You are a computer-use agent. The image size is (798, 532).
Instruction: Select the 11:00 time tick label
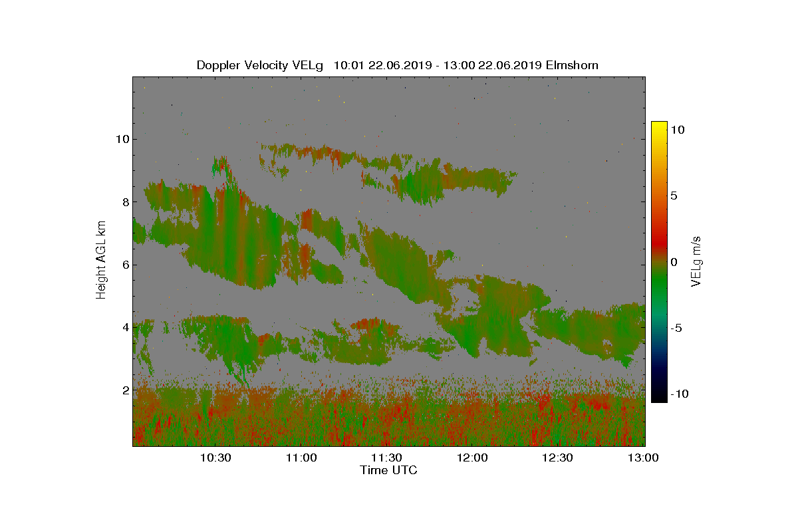tap(301, 458)
